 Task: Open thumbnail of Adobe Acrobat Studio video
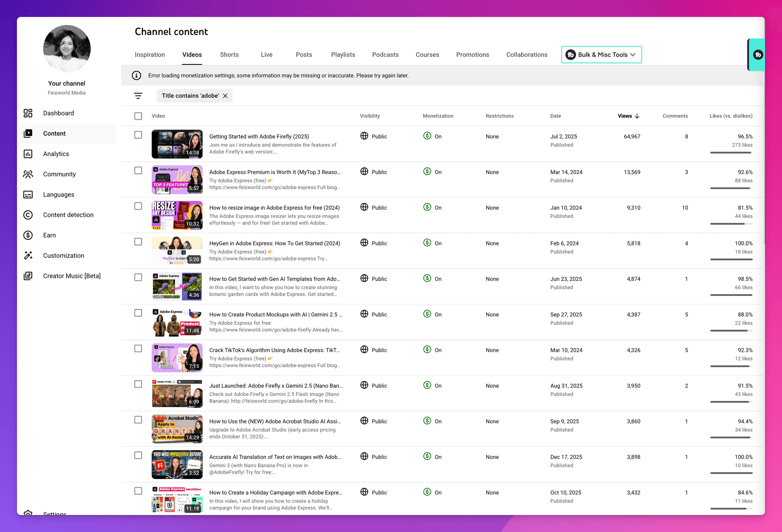[x=177, y=429]
